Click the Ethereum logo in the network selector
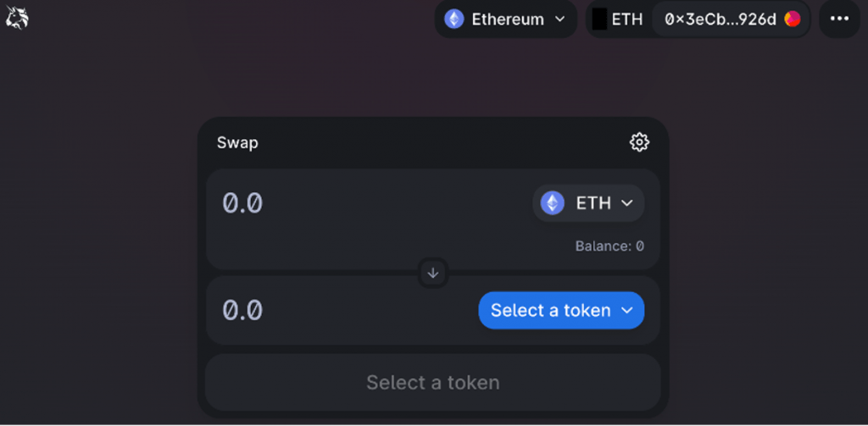868x426 pixels. [x=454, y=19]
